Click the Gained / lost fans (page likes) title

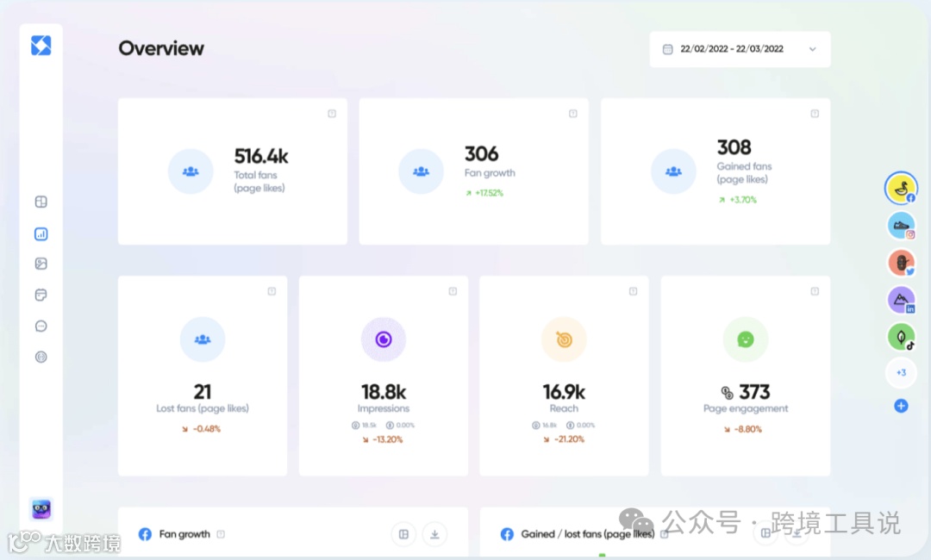pyautogui.click(x=588, y=534)
